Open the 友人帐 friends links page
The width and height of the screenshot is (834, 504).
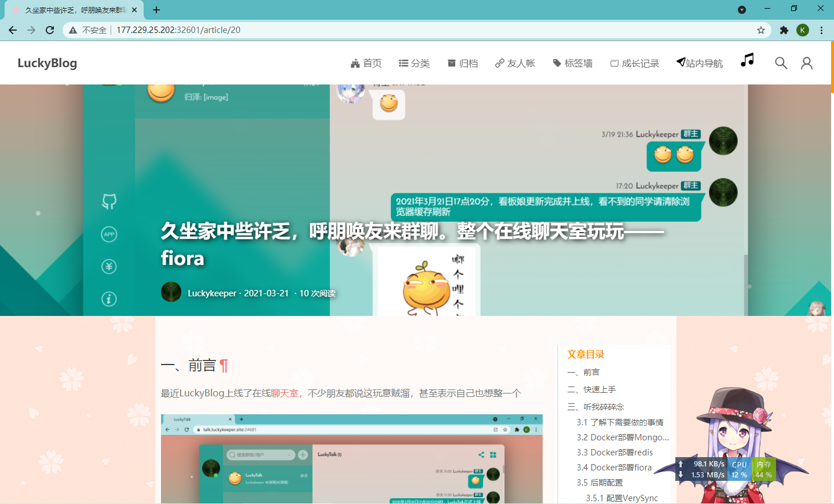(515, 63)
